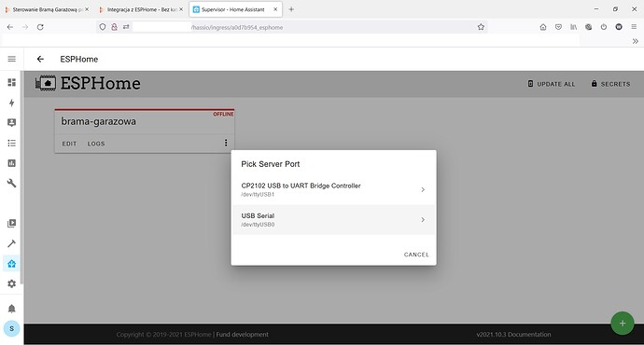The image size is (644, 345).
Task: Close the Supervisor - Home Assistant tab
Action: tap(275, 9)
